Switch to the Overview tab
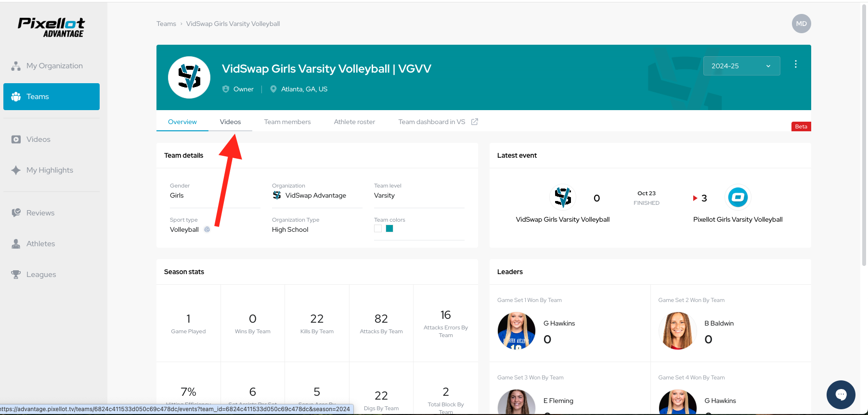This screenshot has width=868, height=415. click(182, 122)
